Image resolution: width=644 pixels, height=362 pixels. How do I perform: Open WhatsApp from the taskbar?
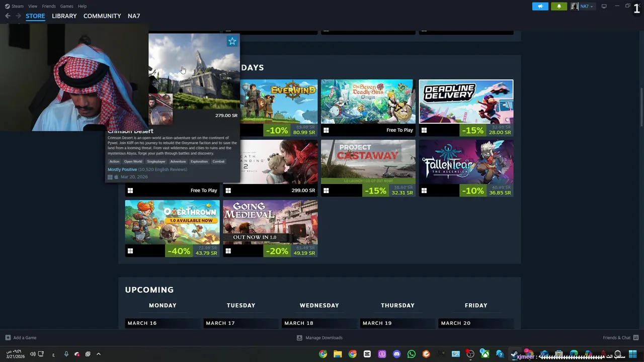(x=412, y=354)
